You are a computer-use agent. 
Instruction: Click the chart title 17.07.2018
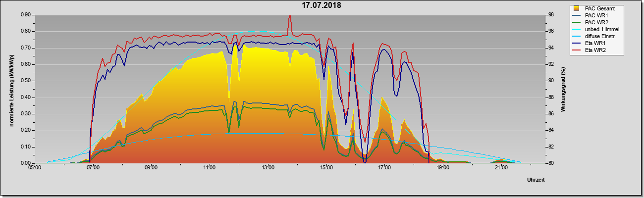tap(322, 5)
